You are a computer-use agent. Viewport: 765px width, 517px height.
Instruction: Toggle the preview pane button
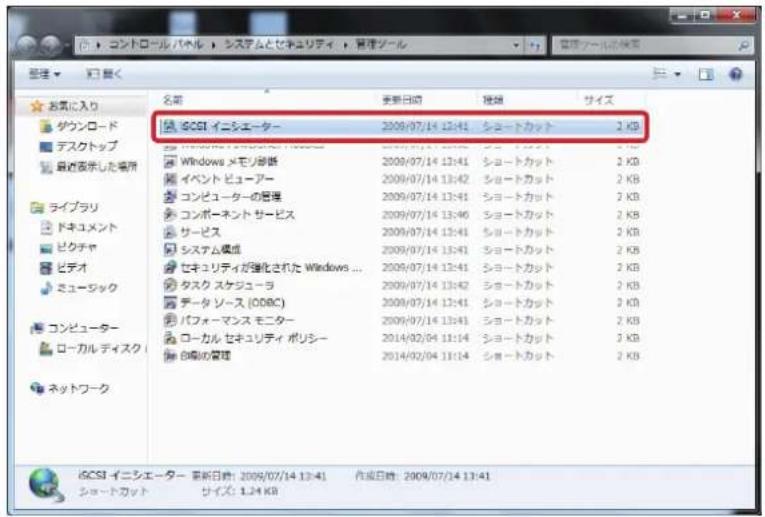click(x=705, y=74)
